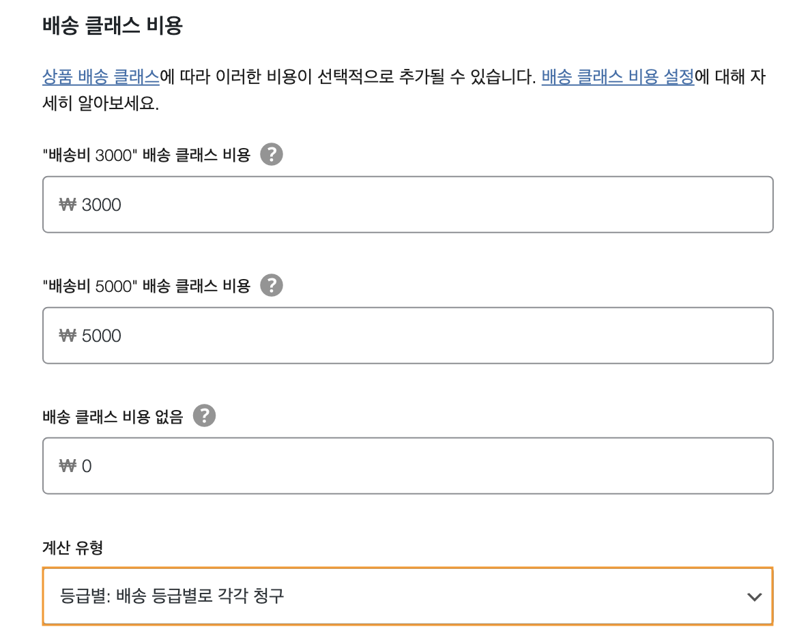812x644 pixels.
Task: Click the chevron arrow of 계산 유형 selector
Action: click(x=754, y=597)
